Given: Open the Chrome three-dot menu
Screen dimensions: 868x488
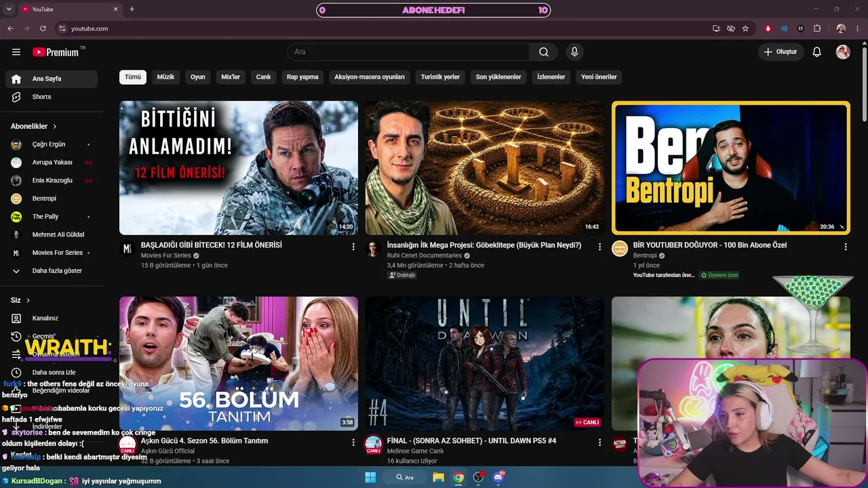Looking at the screenshot, I should coord(858,28).
